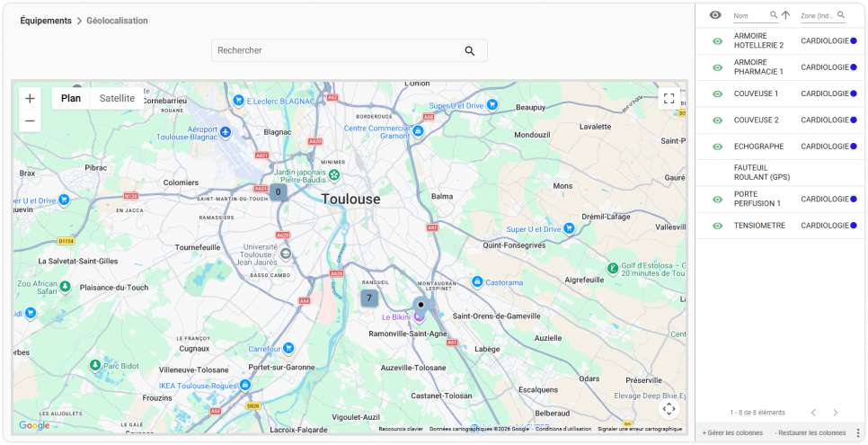Toggle visibility of ARMOIRE HOTELLERIE 2

pos(717,41)
